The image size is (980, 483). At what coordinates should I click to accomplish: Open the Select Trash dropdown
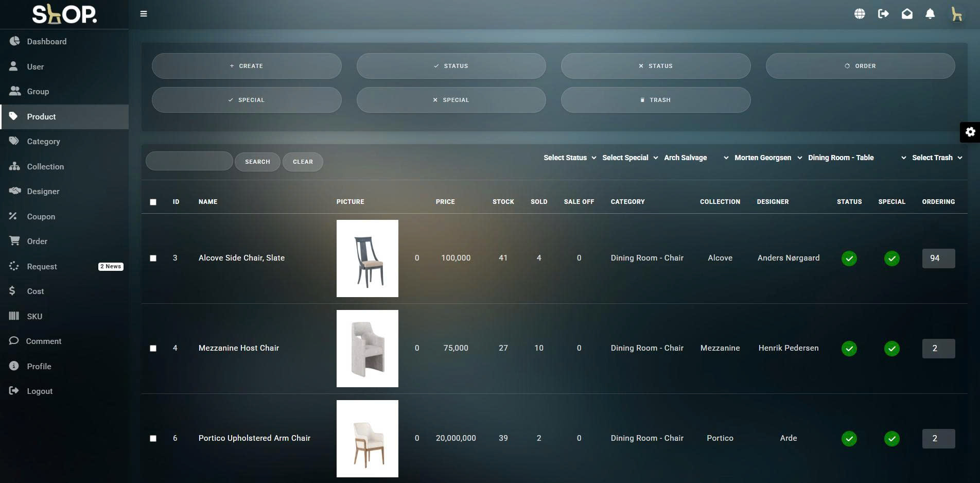coord(937,158)
